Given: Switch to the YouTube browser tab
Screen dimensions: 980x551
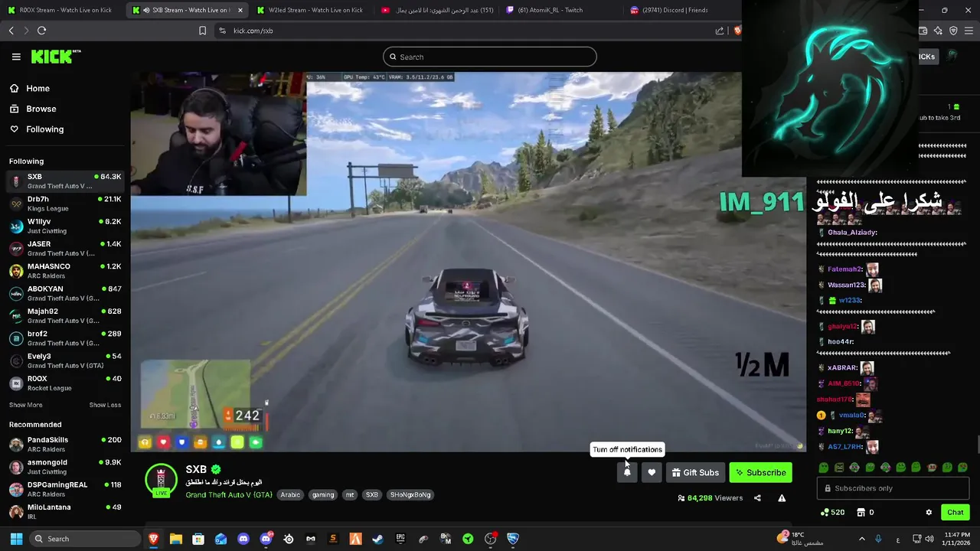Looking at the screenshot, I should pyautogui.click(x=436, y=10).
